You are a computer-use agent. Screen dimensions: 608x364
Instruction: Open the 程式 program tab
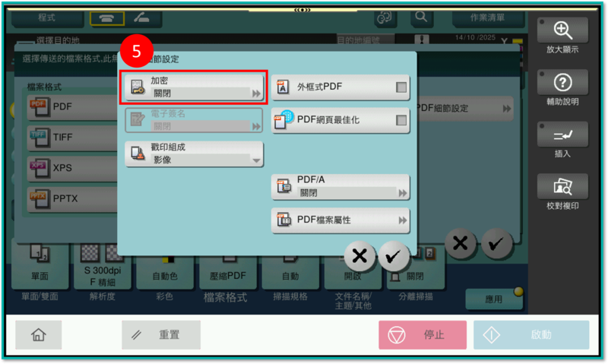[x=47, y=17]
